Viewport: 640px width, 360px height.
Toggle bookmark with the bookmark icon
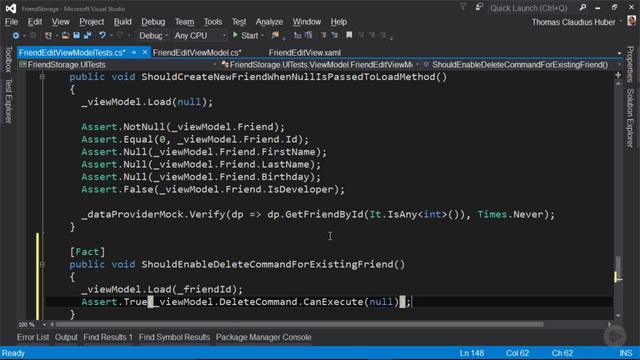tap(349, 36)
